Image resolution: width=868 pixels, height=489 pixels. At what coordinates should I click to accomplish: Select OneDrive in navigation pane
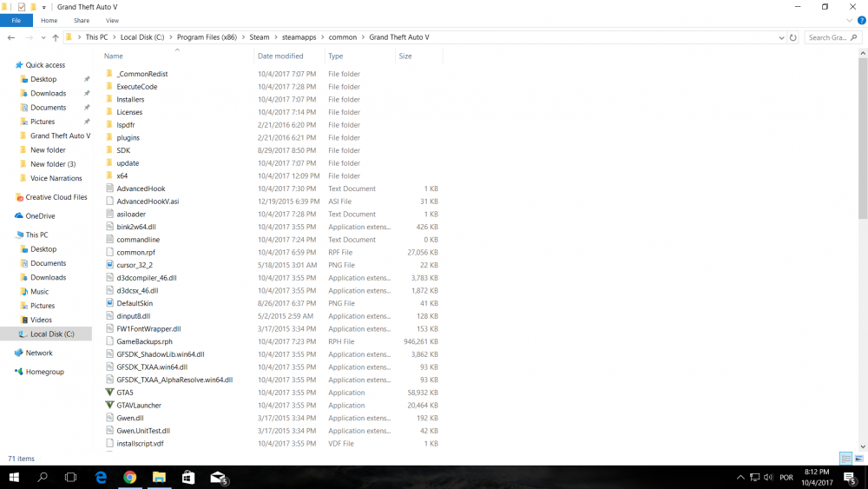40,216
